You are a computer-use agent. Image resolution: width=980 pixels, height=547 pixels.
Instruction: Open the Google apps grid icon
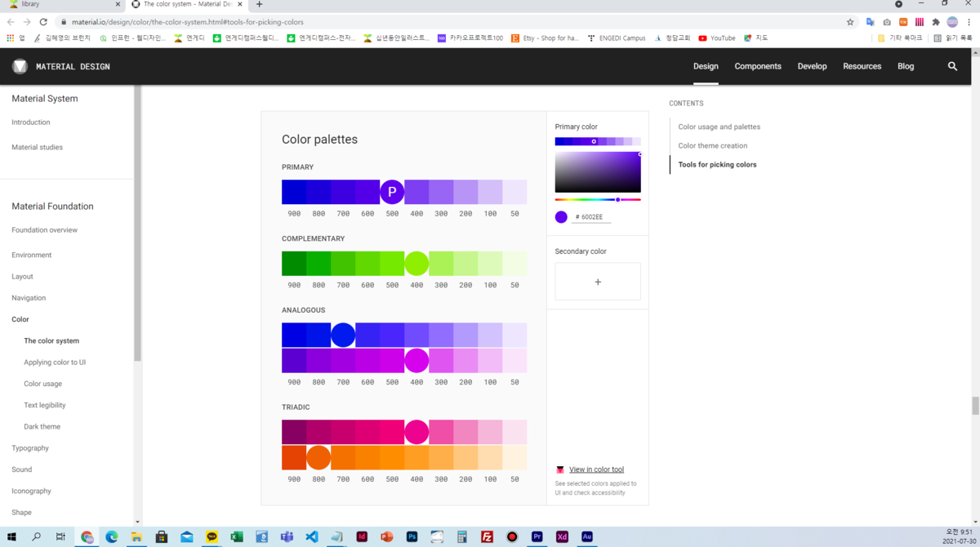(10, 38)
